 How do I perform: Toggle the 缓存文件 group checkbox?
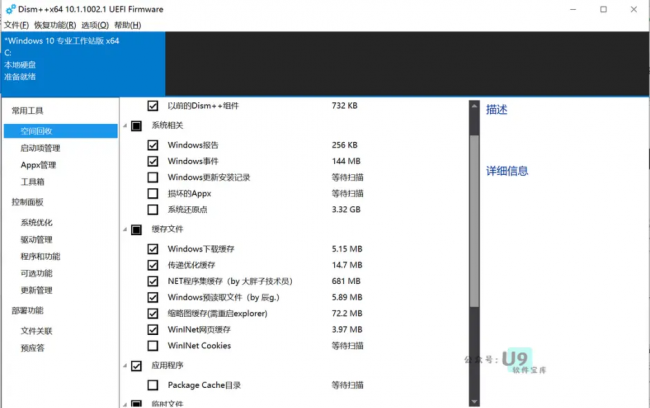click(136, 230)
